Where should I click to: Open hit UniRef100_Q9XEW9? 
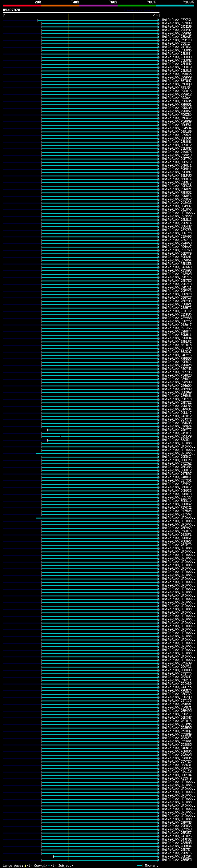click(x=176, y=26)
